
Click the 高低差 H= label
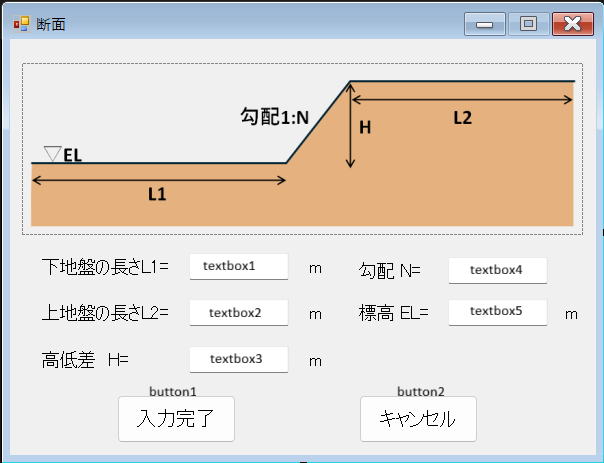85,359
